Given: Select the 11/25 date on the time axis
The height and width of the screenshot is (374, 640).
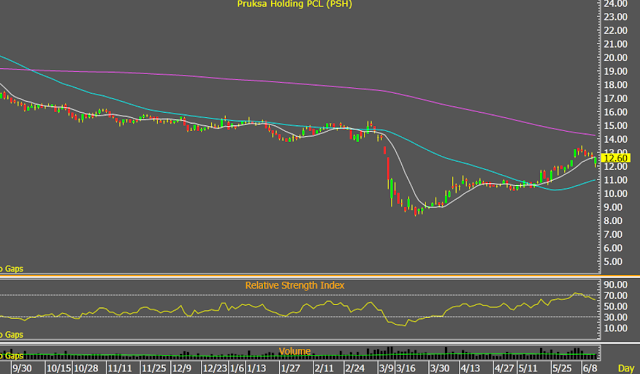Looking at the screenshot, I should click(154, 368).
